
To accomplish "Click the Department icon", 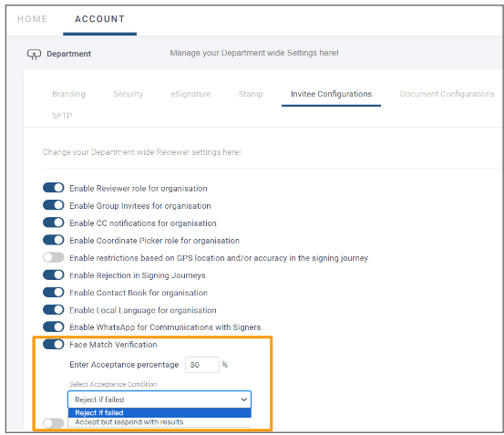I will pyautogui.click(x=34, y=54).
